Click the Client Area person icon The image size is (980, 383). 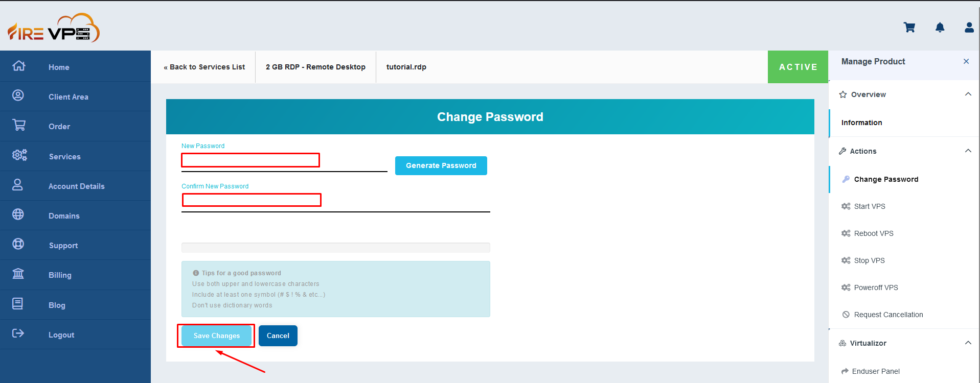(x=18, y=95)
